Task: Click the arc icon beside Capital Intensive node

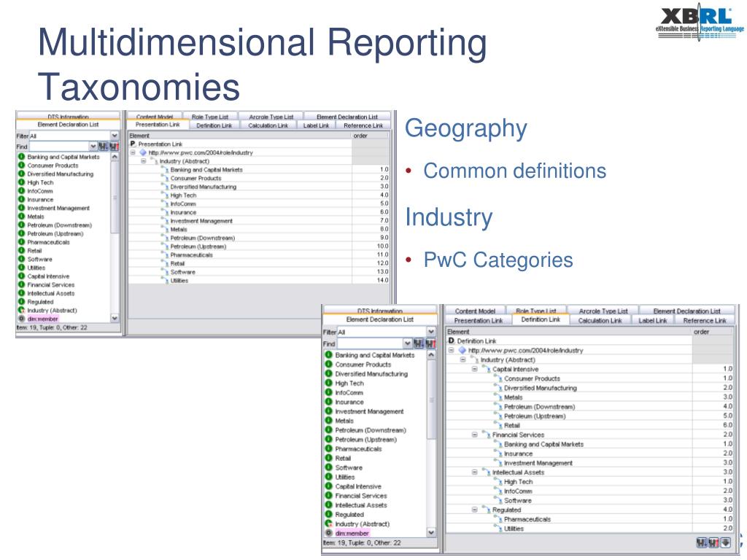Action: tap(486, 369)
